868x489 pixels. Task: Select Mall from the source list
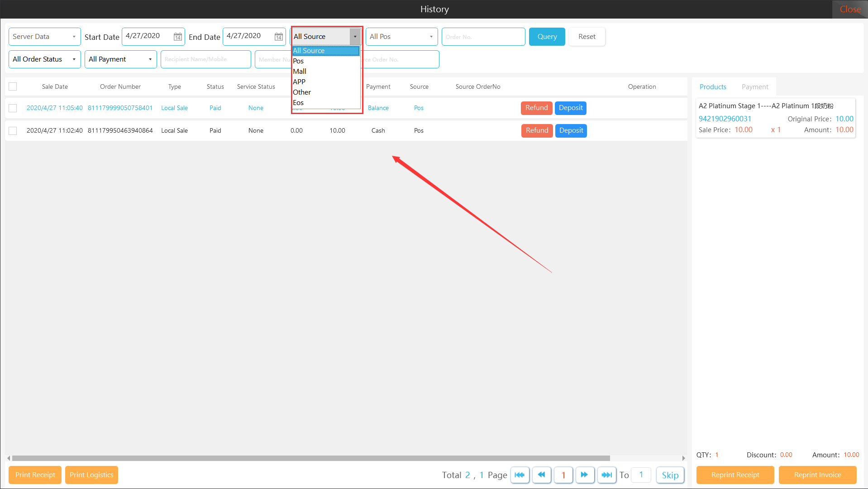pyautogui.click(x=300, y=72)
